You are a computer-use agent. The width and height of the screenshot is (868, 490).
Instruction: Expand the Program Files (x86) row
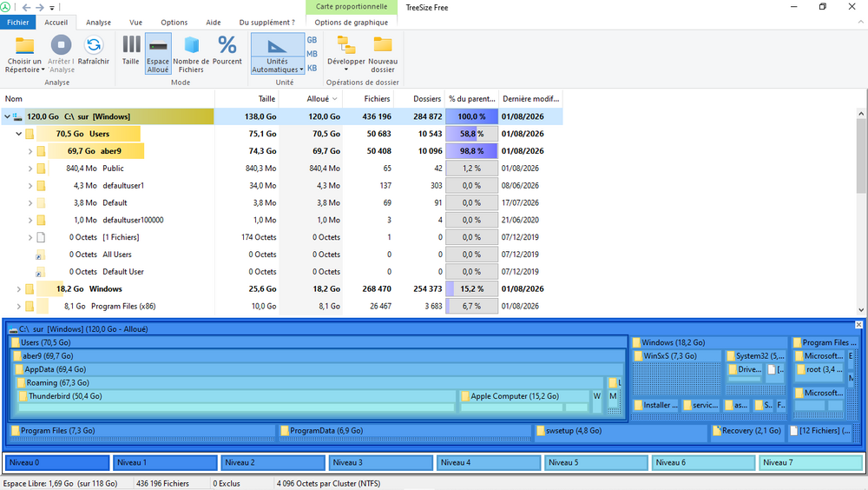tap(19, 306)
